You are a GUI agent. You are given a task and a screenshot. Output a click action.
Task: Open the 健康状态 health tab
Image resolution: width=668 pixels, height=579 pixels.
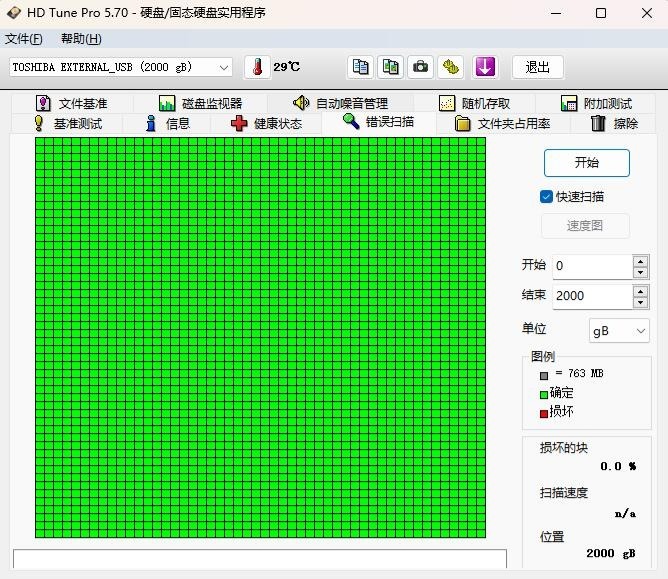click(265, 123)
